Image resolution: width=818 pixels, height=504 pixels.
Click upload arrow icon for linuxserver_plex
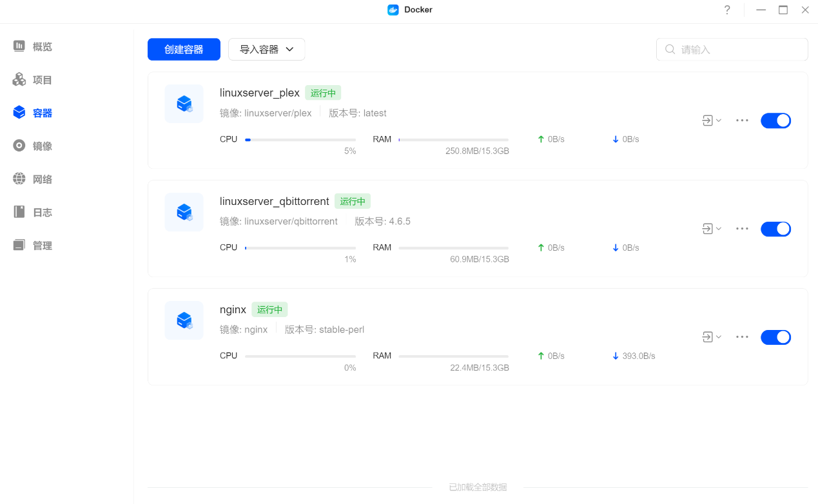(541, 139)
